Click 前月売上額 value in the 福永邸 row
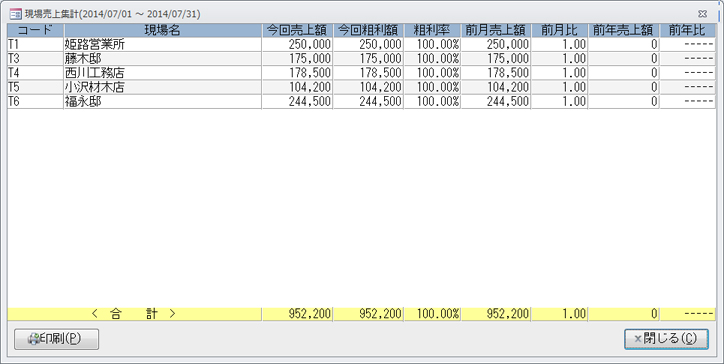Screen dimensions: 724x364 tap(496, 102)
